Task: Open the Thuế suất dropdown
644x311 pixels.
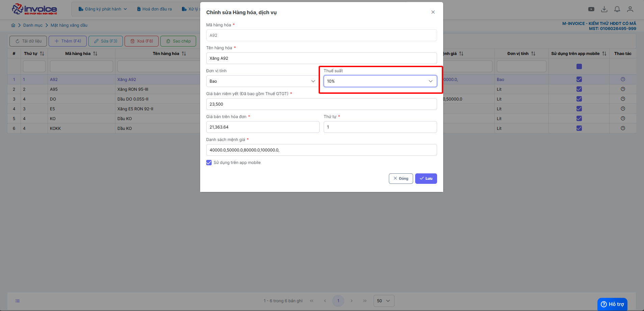Action: coord(380,81)
